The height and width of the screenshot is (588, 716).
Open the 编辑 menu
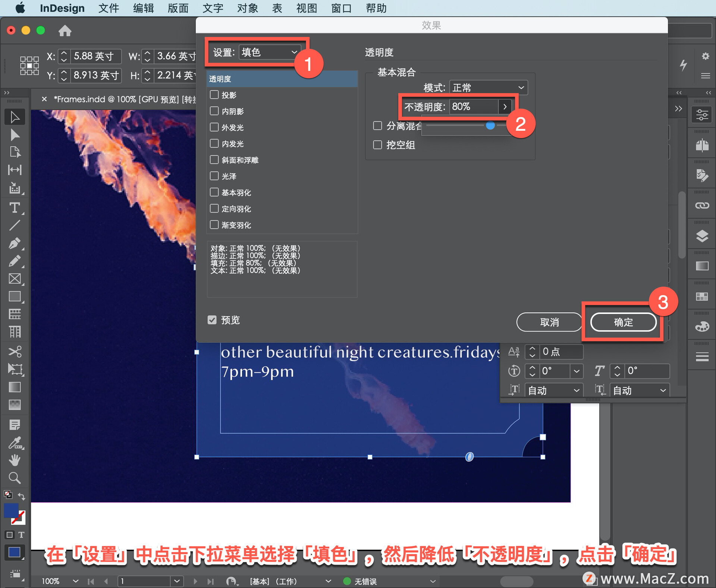click(x=144, y=8)
